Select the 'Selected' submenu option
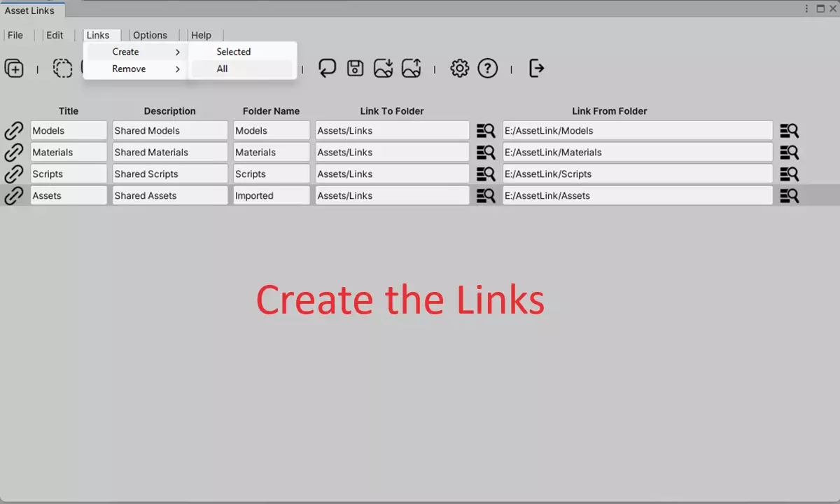Screen dimensions: 840x504 tap(242, 52)
